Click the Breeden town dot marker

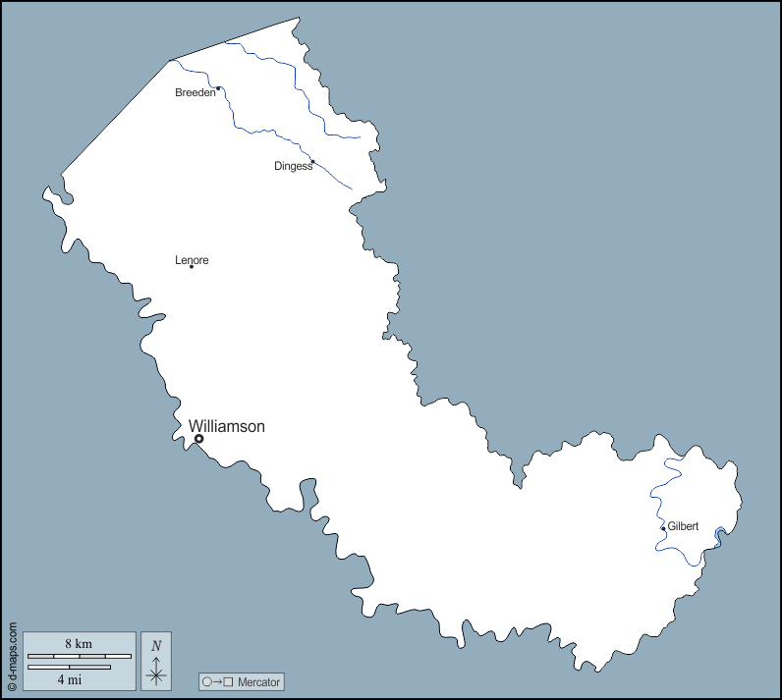[218, 88]
